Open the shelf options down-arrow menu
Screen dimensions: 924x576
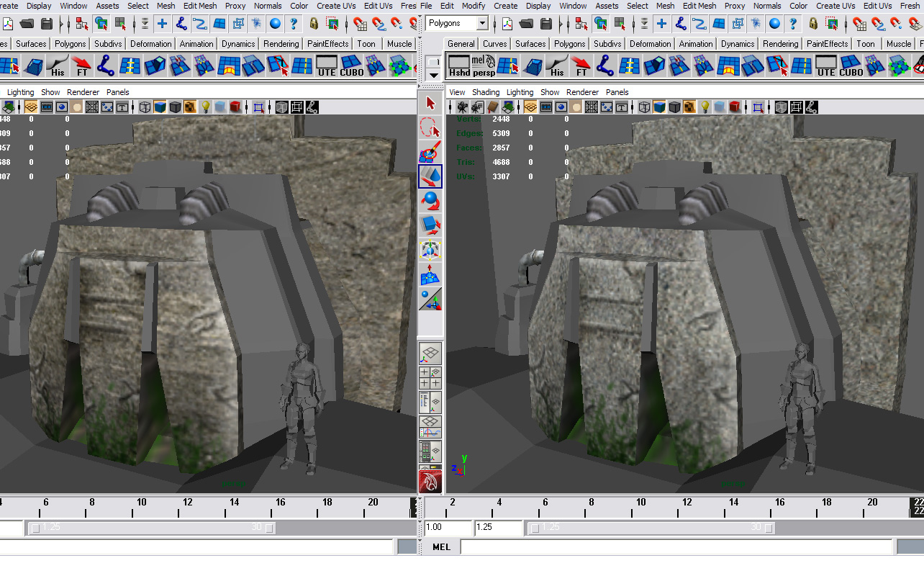433,75
